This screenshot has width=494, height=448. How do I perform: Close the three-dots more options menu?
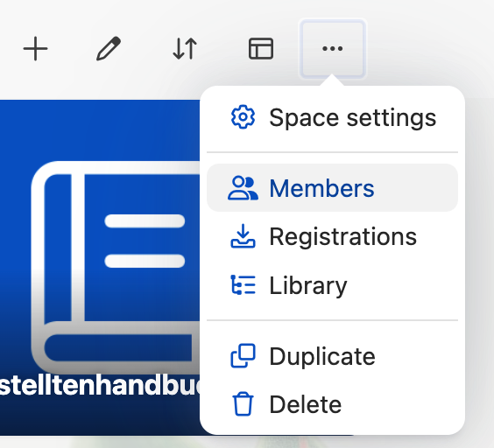[332, 48]
